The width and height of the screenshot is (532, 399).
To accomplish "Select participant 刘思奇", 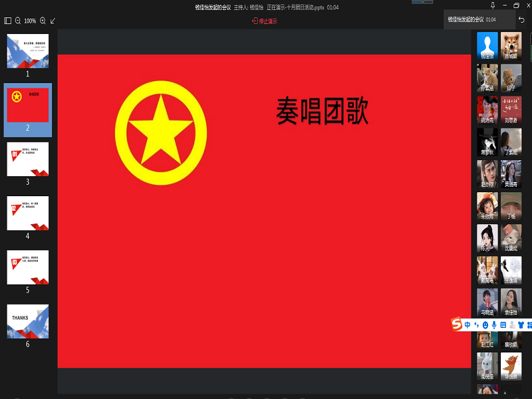I will (511, 110).
